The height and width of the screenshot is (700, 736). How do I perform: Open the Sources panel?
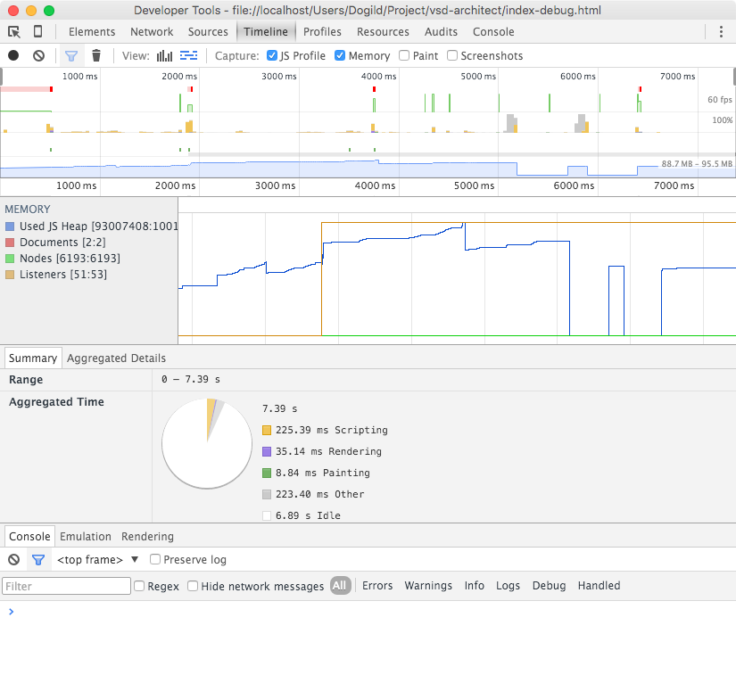click(208, 32)
